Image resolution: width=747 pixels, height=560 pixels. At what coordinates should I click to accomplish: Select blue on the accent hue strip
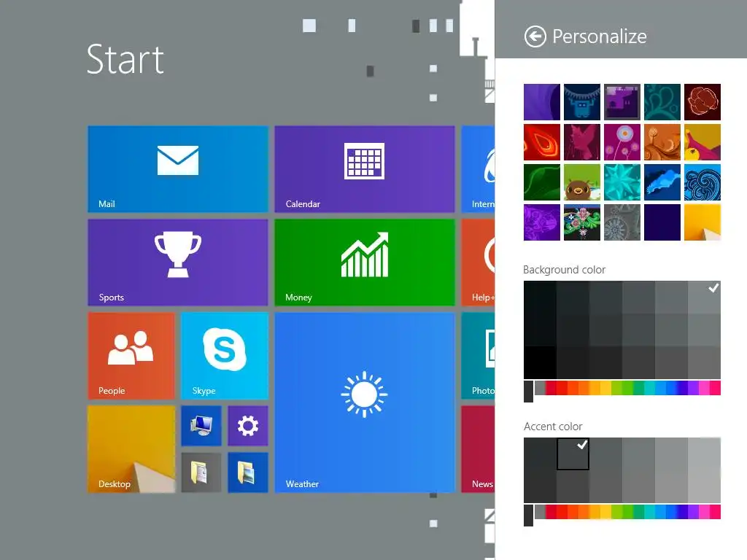(x=672, y=512)
